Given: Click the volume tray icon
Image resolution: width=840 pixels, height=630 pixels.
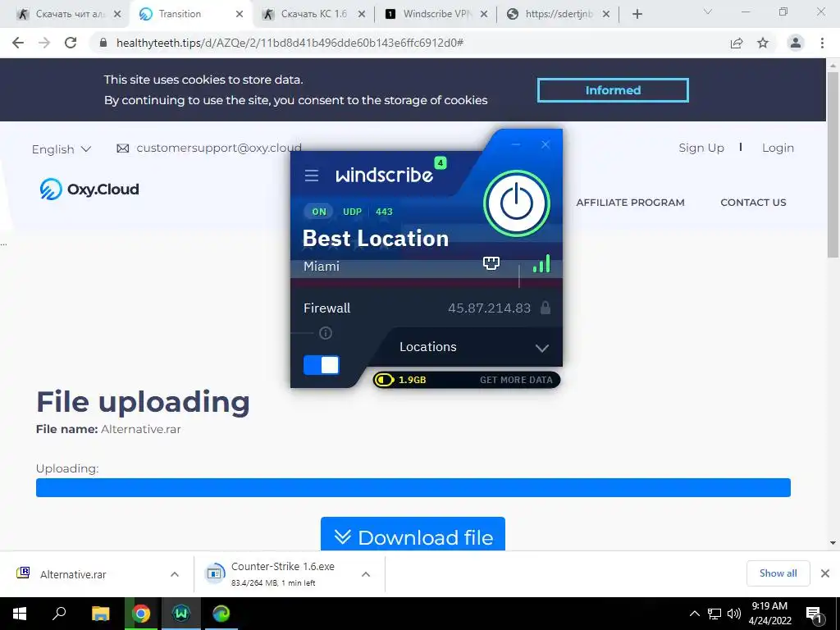Looking at the screenshot, I should pyautogui.click(x=733, y=614).
